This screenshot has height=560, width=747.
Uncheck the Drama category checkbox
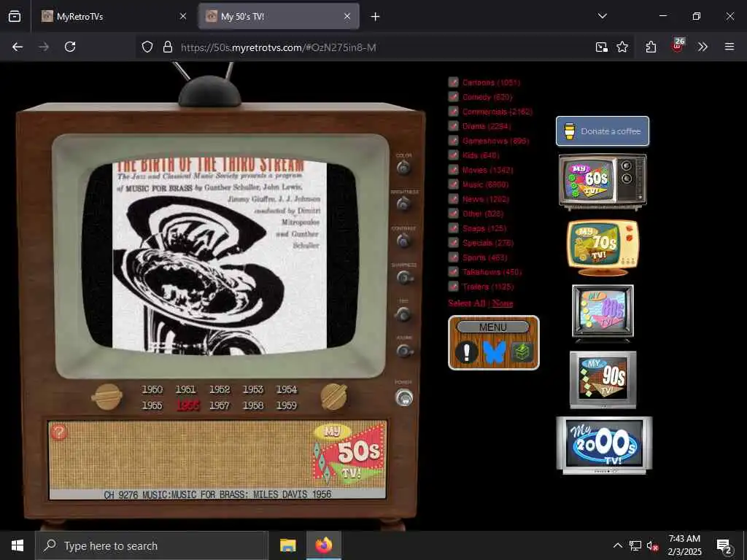click(453, 126)
